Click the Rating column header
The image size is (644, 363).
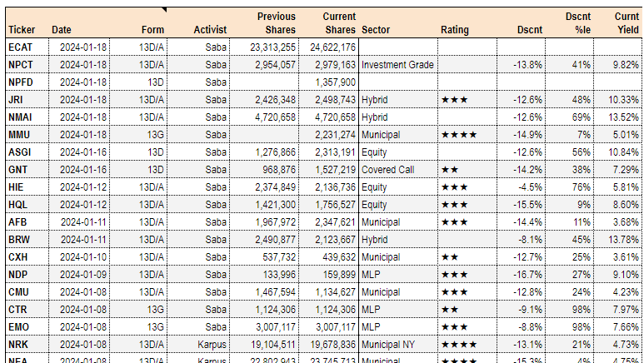tap(454, 30)
